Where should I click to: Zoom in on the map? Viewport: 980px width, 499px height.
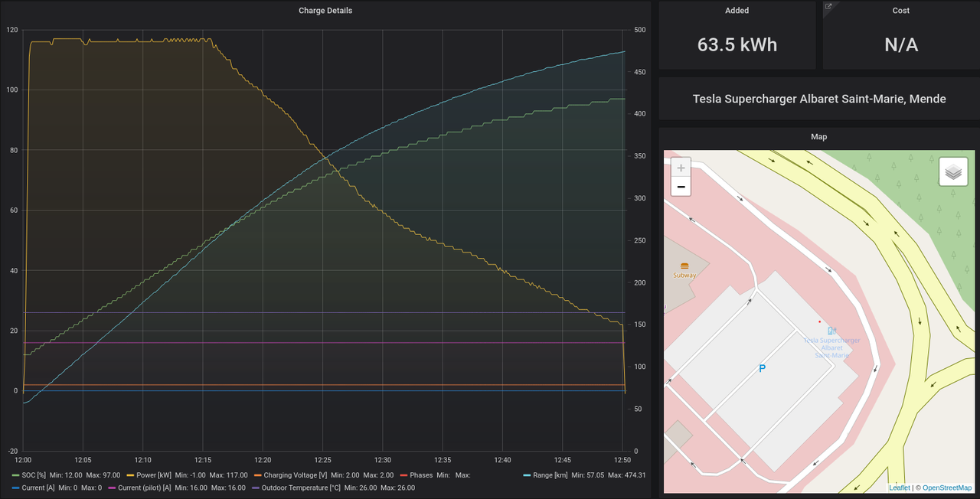[x=681, y=167]
